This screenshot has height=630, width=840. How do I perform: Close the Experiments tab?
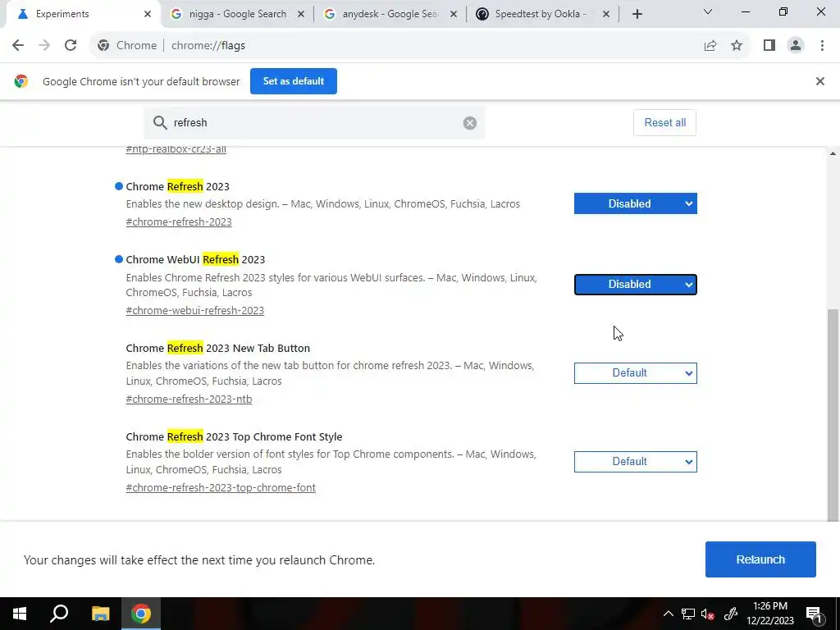(148, 15)
